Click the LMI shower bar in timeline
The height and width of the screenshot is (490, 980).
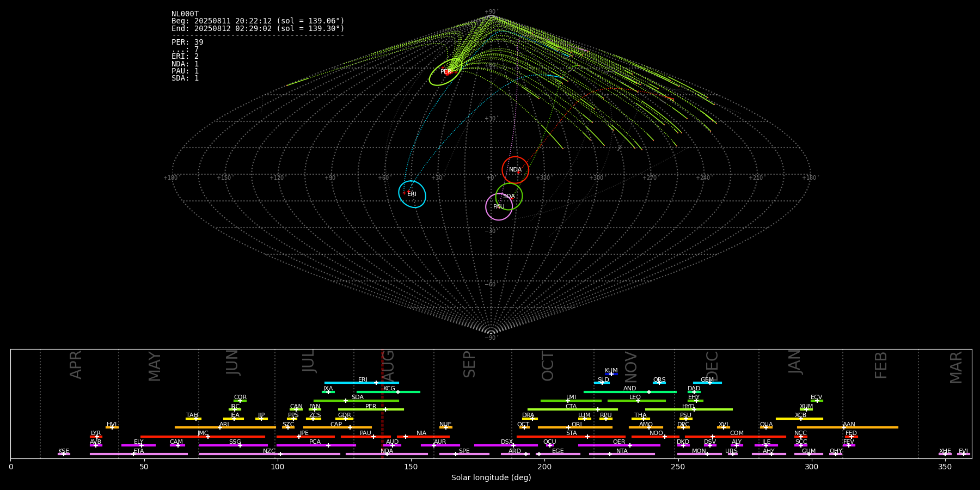coord(571,401)
